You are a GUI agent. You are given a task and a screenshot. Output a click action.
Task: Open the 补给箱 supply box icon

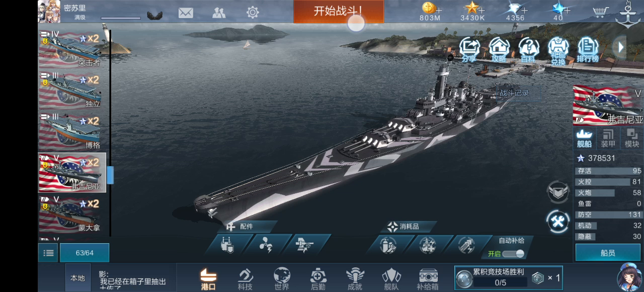pyautogui.click(x=428, y=279)
